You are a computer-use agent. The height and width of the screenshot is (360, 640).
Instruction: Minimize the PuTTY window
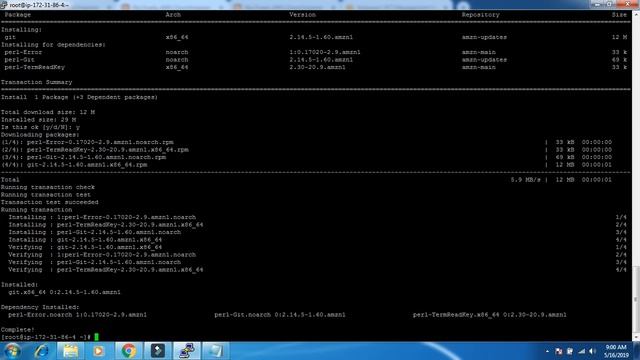(x=598, y=4)
